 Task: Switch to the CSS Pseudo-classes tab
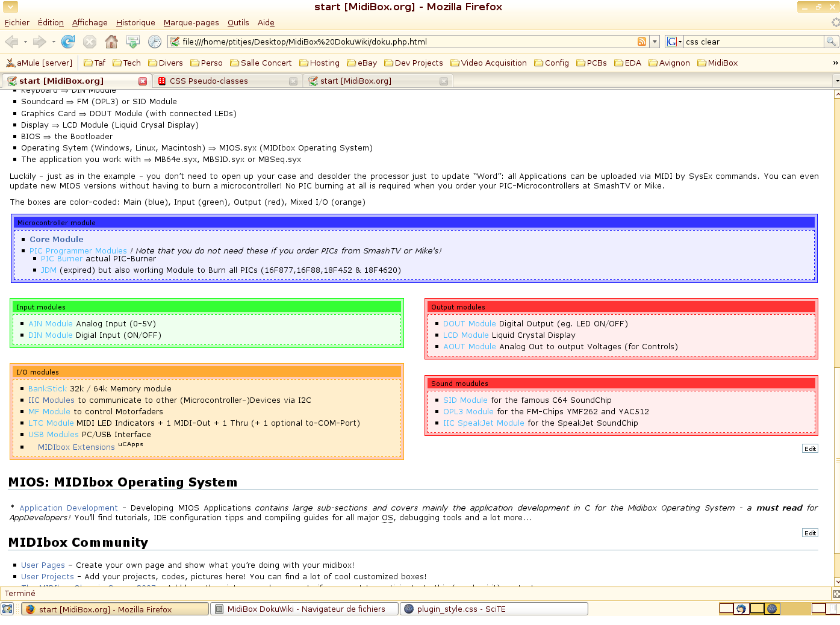coord(226,81)
